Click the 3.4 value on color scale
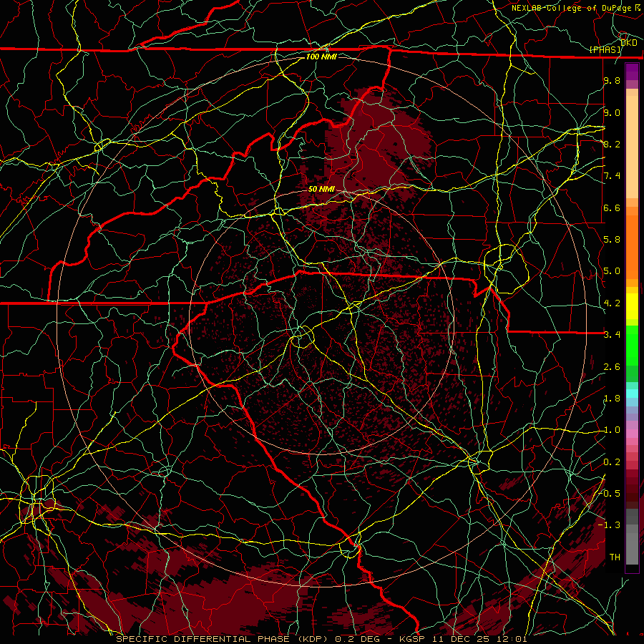Screen dimensions: 644x644 coord(612,335)
